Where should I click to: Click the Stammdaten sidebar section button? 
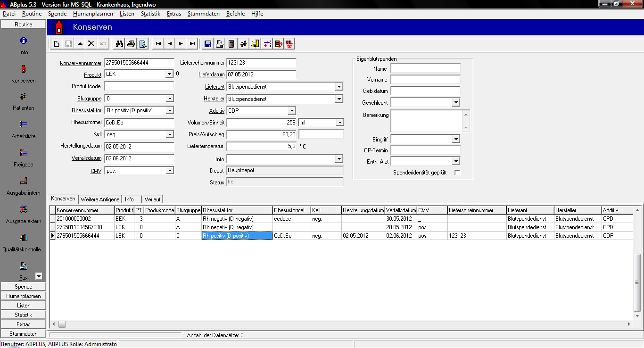click(24, 334)
